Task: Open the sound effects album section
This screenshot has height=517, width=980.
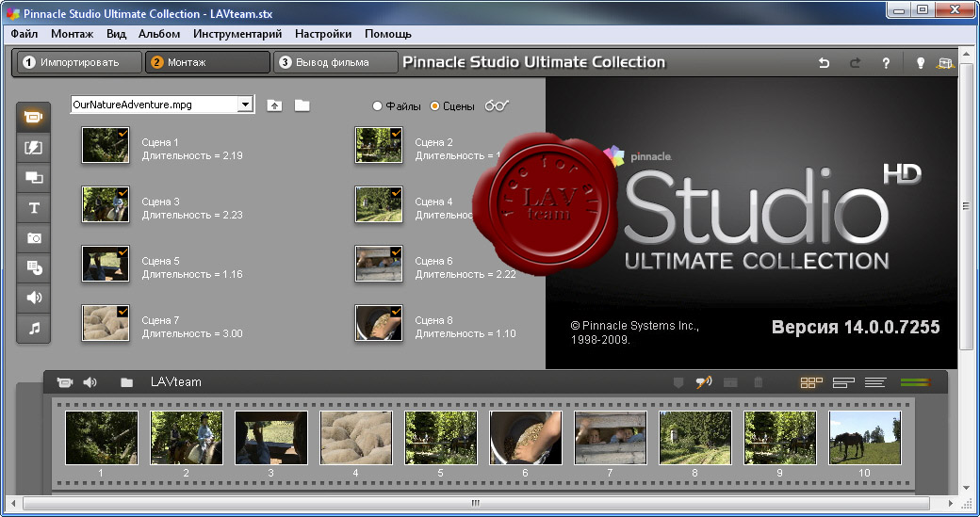Action: point(33,298)
